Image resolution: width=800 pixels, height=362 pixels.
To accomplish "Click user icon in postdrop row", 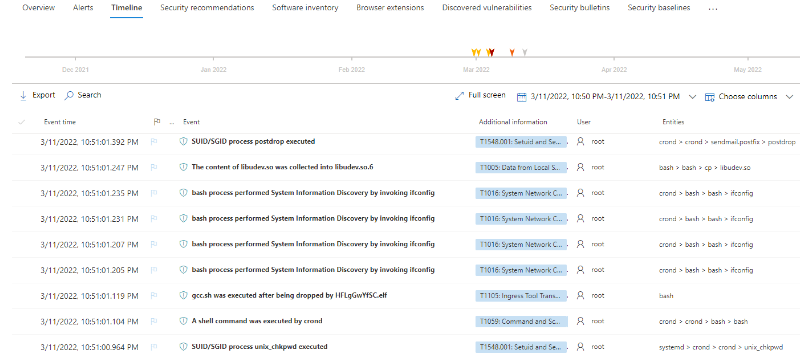I will 580,142.
